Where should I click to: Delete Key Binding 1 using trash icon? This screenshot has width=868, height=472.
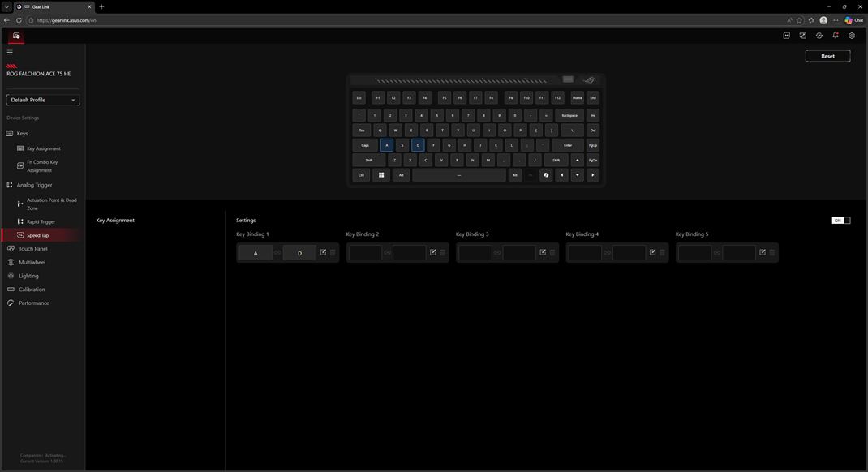coord(333,252)
